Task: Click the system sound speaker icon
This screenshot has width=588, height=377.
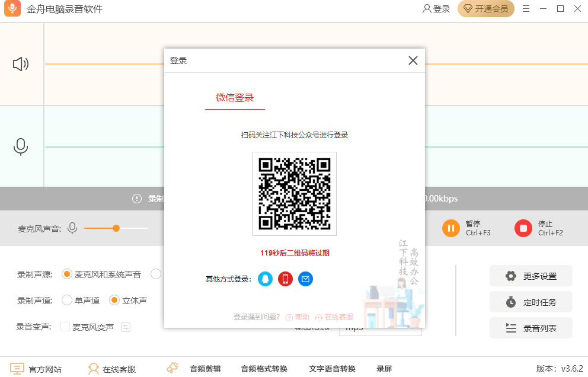Action: pyautogui.click(x=21, y=64)
